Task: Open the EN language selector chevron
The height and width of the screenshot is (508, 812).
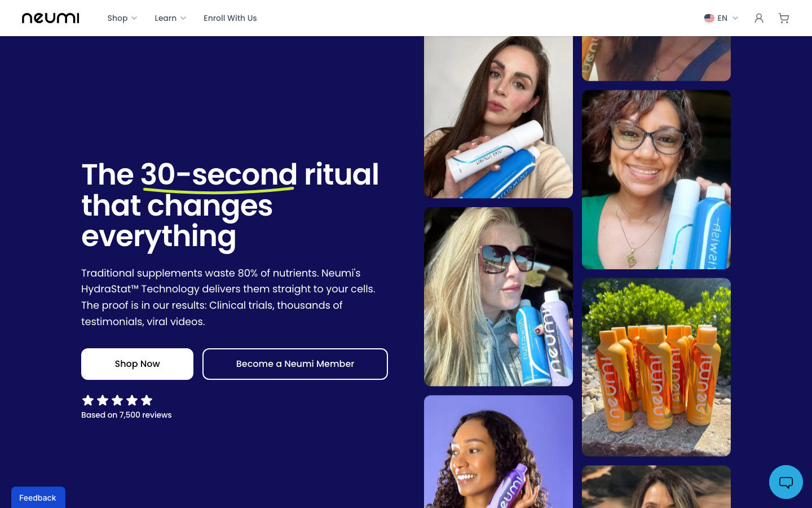Action: tap(735, 18)
